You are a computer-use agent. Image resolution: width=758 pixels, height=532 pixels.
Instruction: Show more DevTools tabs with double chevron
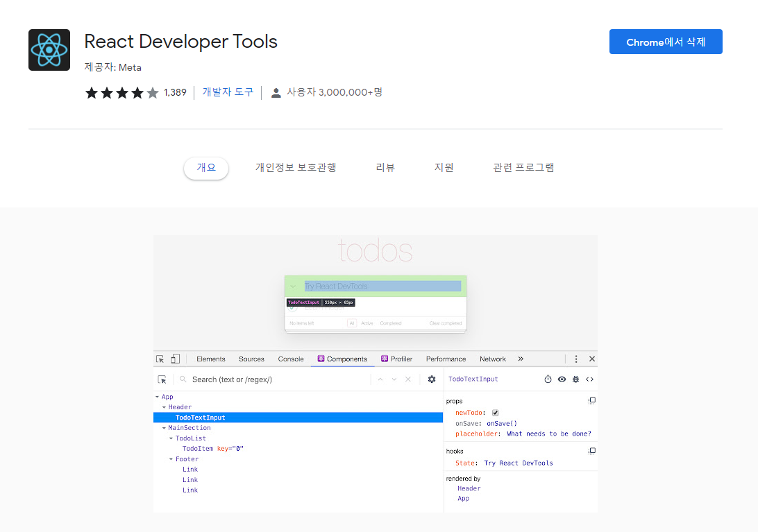[521, 359]
